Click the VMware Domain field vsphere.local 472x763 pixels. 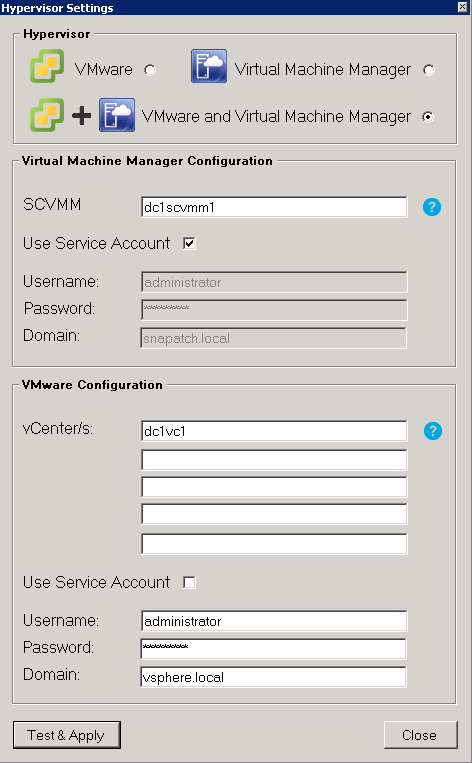pos(273,677)
